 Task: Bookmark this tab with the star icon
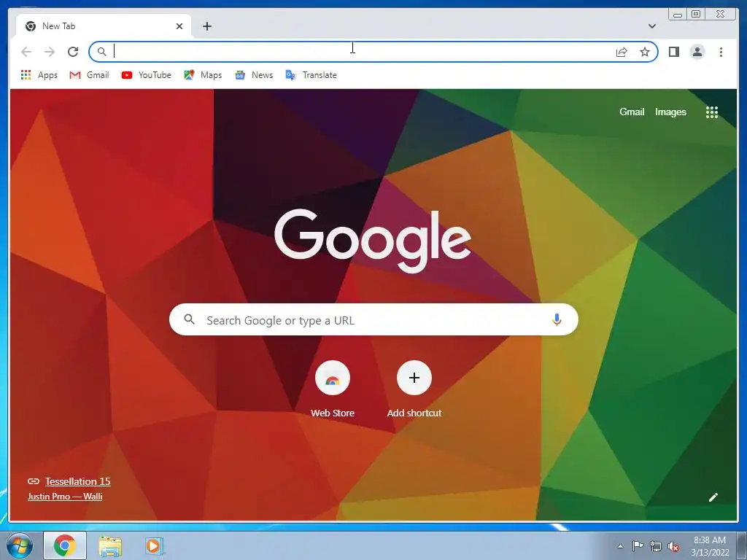point(645,52)
